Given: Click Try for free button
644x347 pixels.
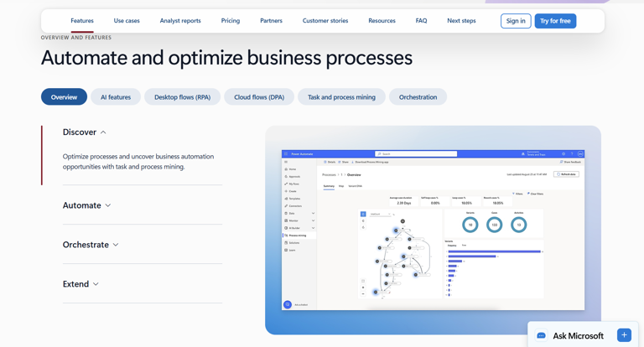Looking at the screenshot, I should click(555, 21).
